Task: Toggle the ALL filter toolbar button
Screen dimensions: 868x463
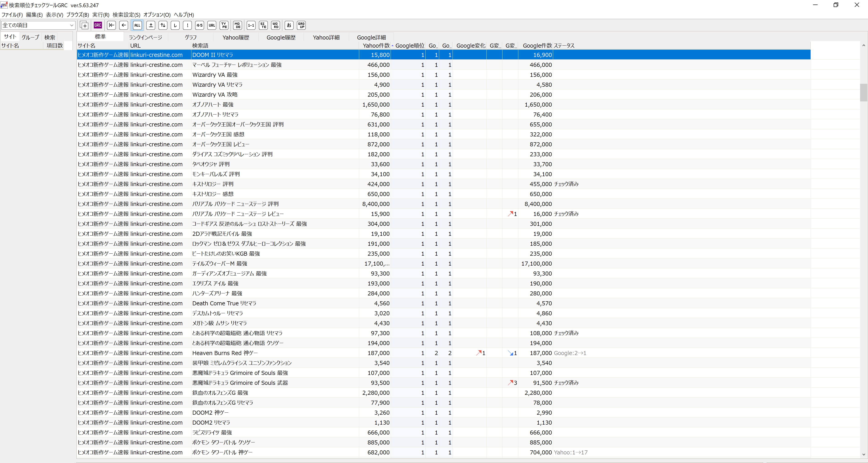Action: click(137, 25)
